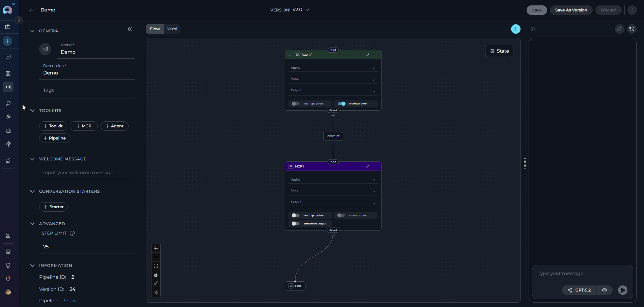Collapse the WELCOME MESSAGE section
644x307 pixels.
(32, 159)
